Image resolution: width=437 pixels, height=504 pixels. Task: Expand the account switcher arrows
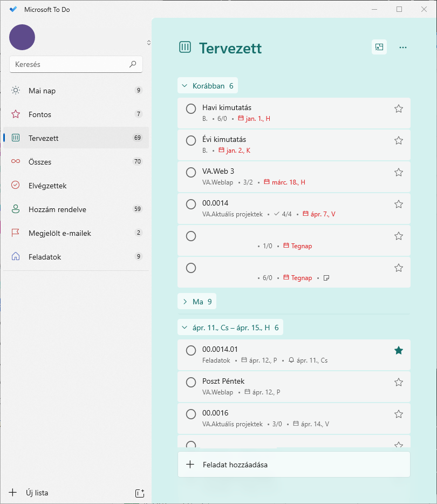click(148, 43)
